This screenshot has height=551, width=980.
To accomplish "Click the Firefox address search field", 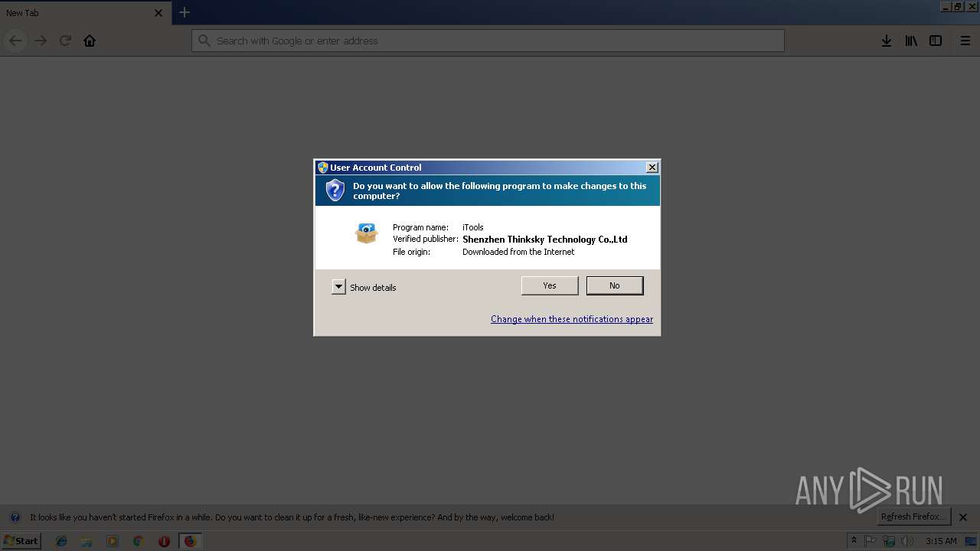I will [488, 41].
